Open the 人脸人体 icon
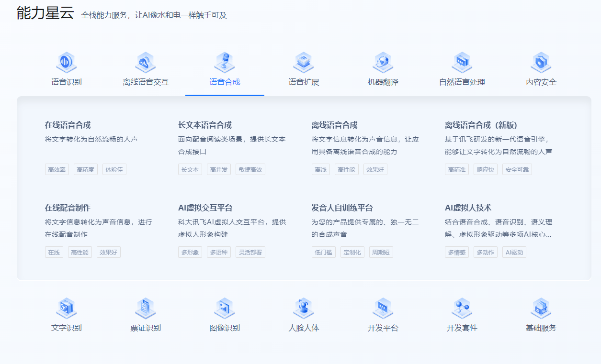Image resolution: width=601 pixels, height=364 pixels. pos(303,308)
